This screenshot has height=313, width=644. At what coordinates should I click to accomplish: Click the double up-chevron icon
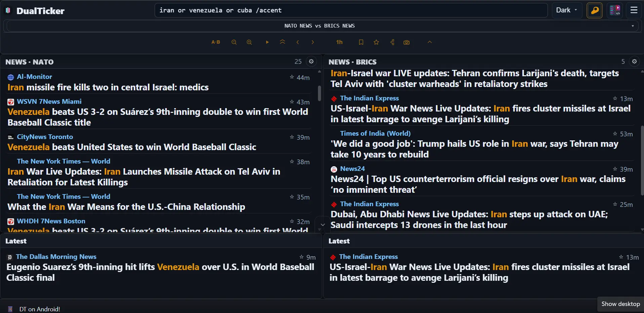pyautogui.click(x=282, y=42)
